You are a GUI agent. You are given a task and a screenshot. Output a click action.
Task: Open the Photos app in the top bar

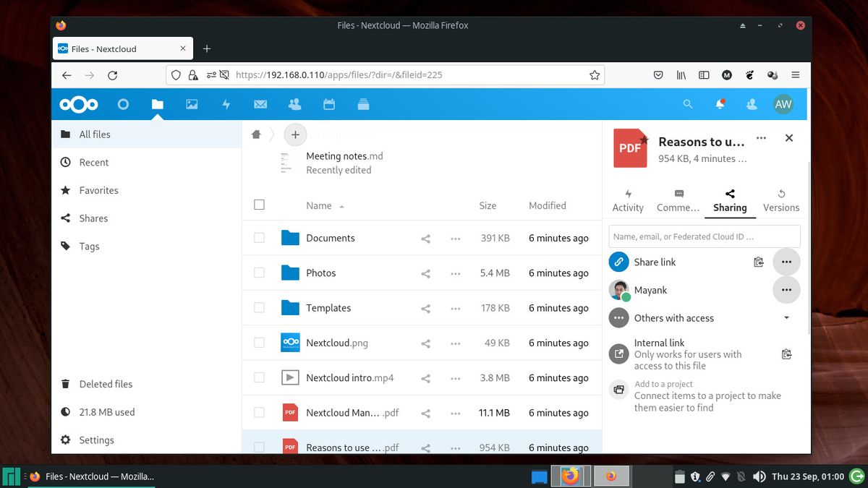pos(192,104)
